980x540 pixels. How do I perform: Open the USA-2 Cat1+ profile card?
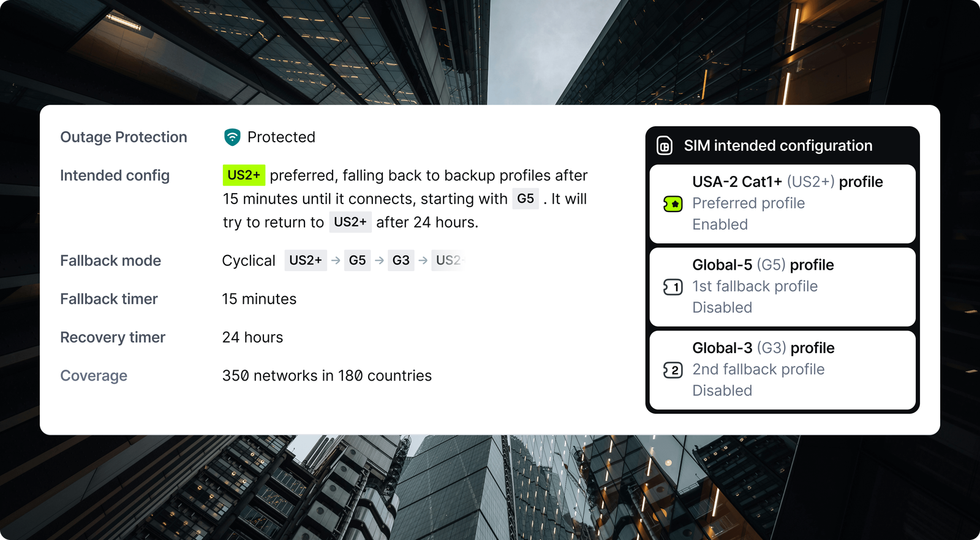click(782, 203)
